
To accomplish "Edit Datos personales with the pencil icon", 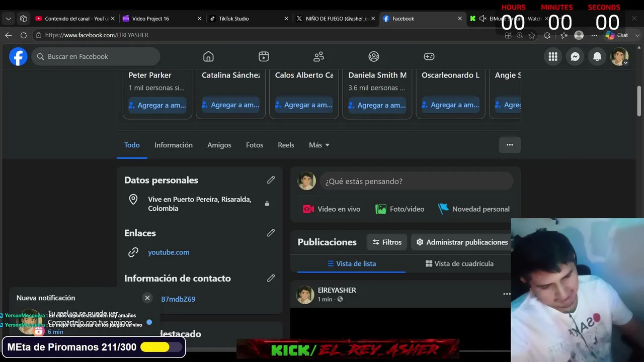I will tap(271, 180).
